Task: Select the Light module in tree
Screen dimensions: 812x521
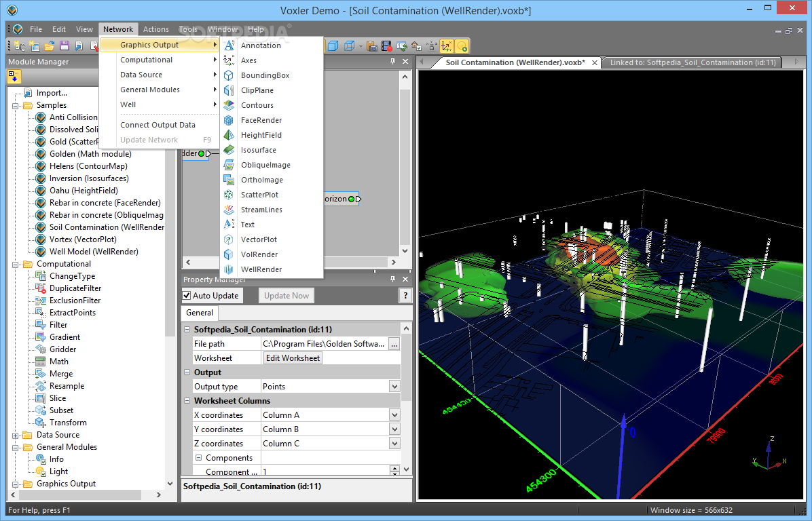Action: 58,472
